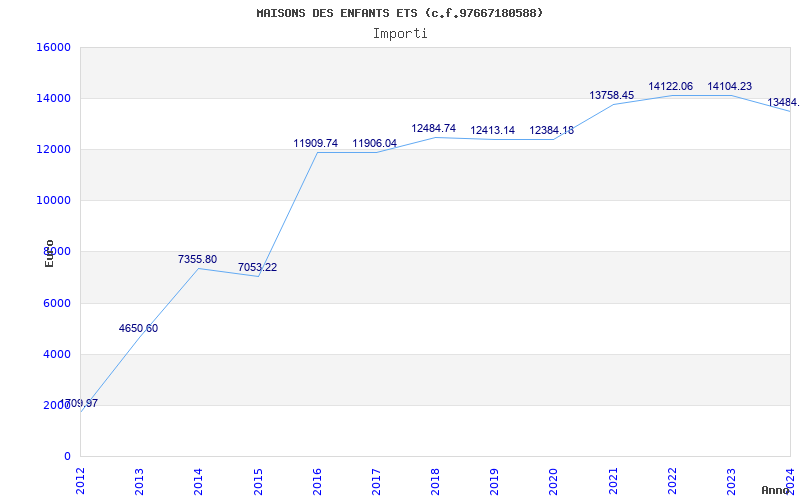Click the 4650.60 data point label

(x=138, y=328)
